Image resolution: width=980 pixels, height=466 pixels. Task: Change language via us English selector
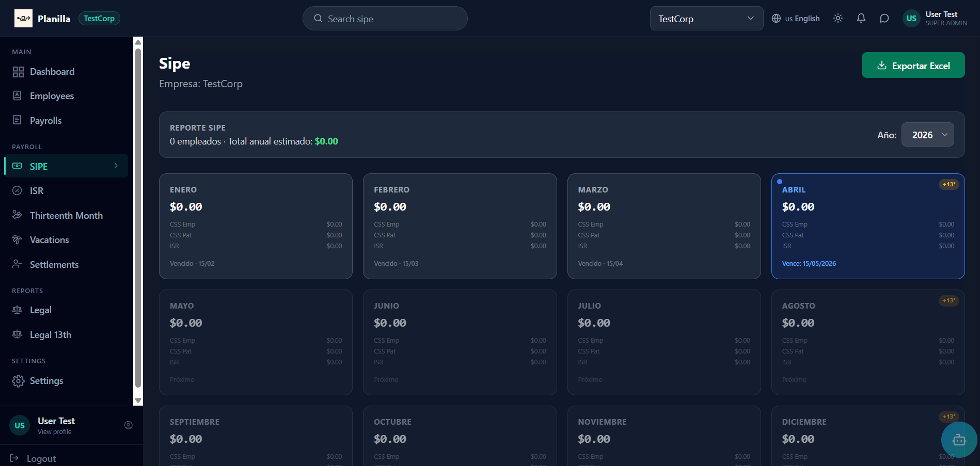(796, 19)
